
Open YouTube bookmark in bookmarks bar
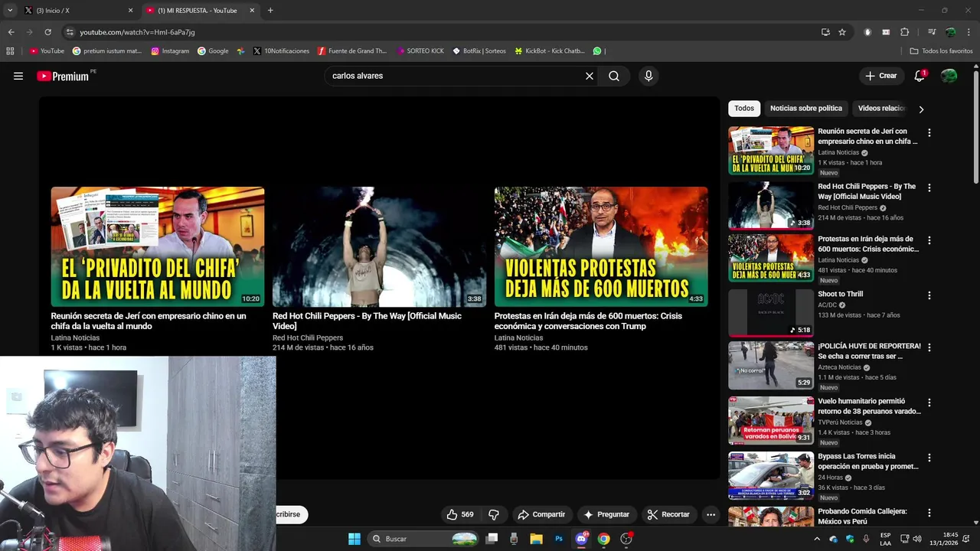pyautogui.click(x=47, y=51)
